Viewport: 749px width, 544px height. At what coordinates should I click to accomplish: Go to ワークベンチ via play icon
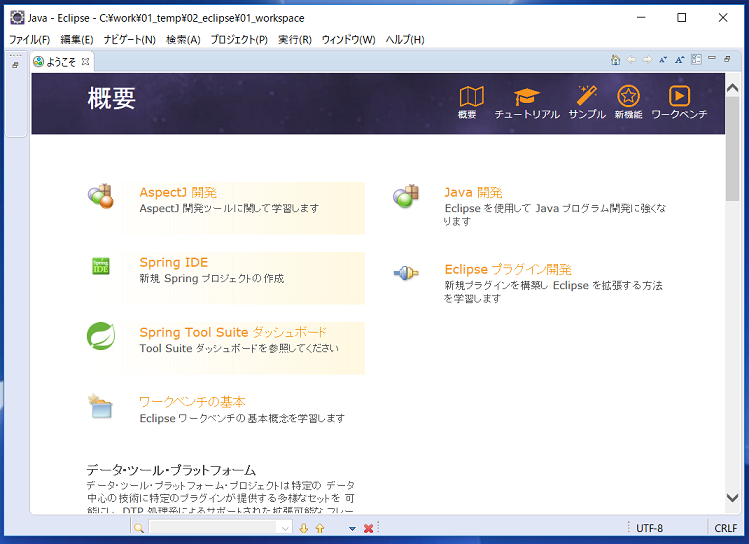[x=679, y=96]
